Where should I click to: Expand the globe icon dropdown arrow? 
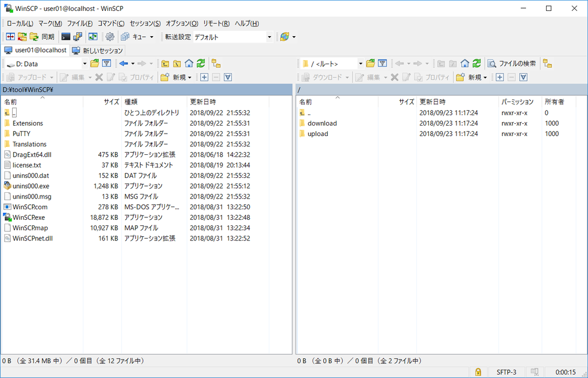pos(294,37)
